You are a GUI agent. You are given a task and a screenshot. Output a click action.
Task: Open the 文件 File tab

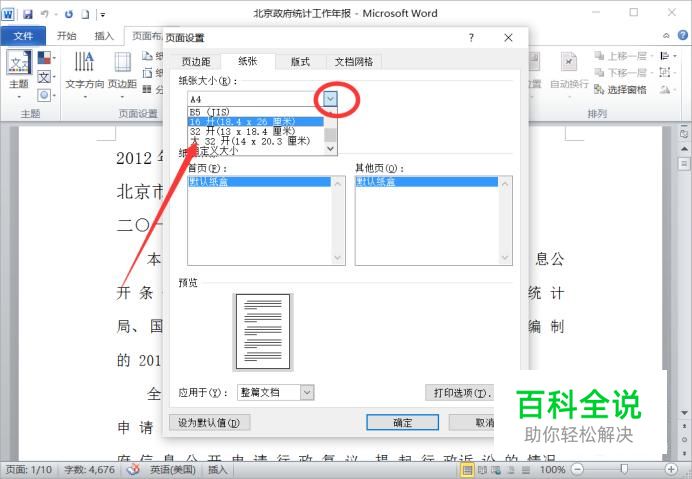(23, 36)
